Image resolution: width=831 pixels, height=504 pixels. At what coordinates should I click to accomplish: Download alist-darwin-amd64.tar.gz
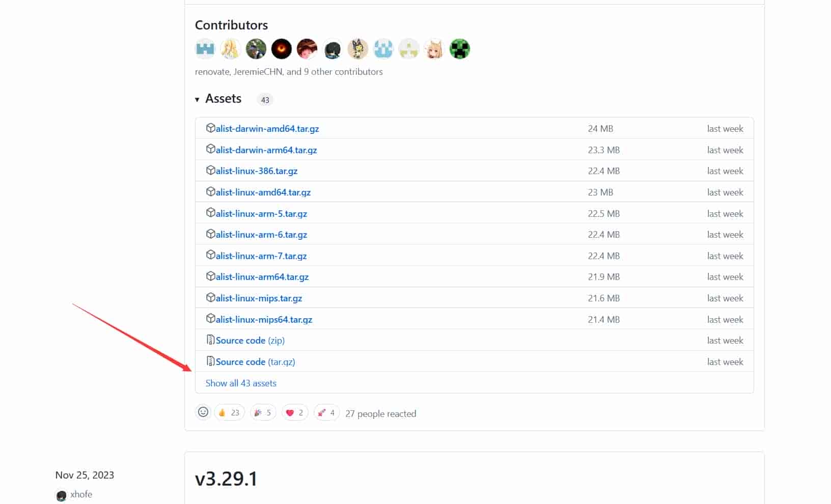(x=267, y=128)
